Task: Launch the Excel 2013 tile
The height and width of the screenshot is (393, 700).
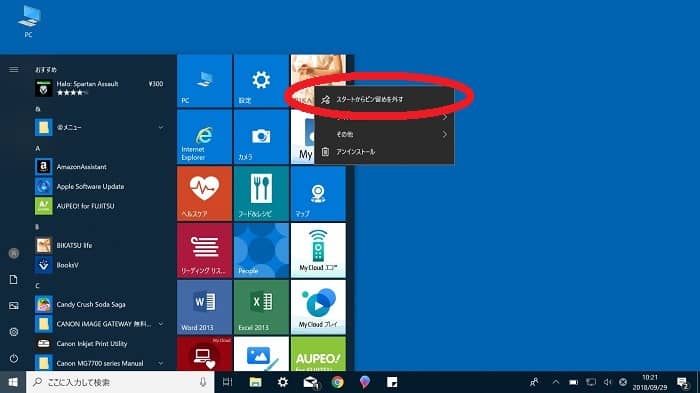Action: click(261, 307)
